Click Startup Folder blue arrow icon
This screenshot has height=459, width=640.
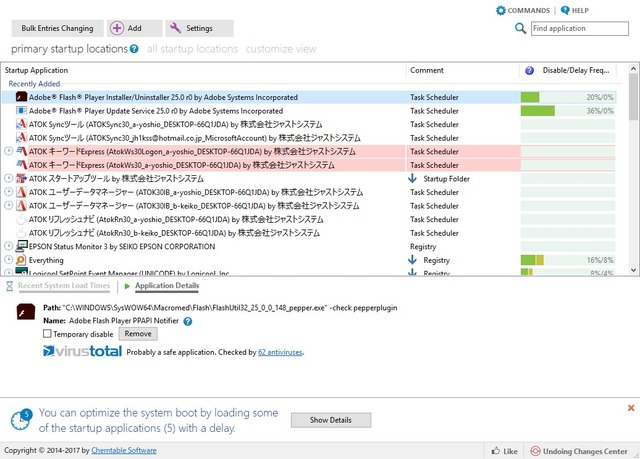pyautogui.click(x=412, y=178)
